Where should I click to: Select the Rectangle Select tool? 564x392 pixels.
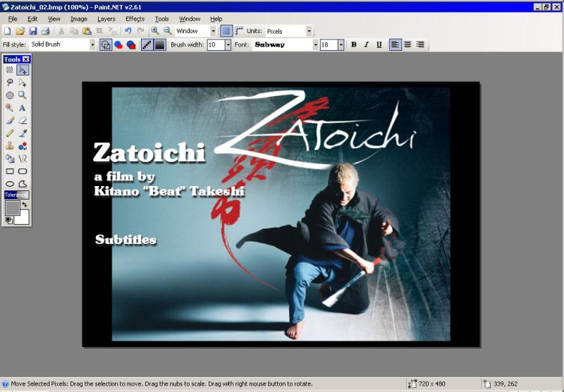[10, 70]
